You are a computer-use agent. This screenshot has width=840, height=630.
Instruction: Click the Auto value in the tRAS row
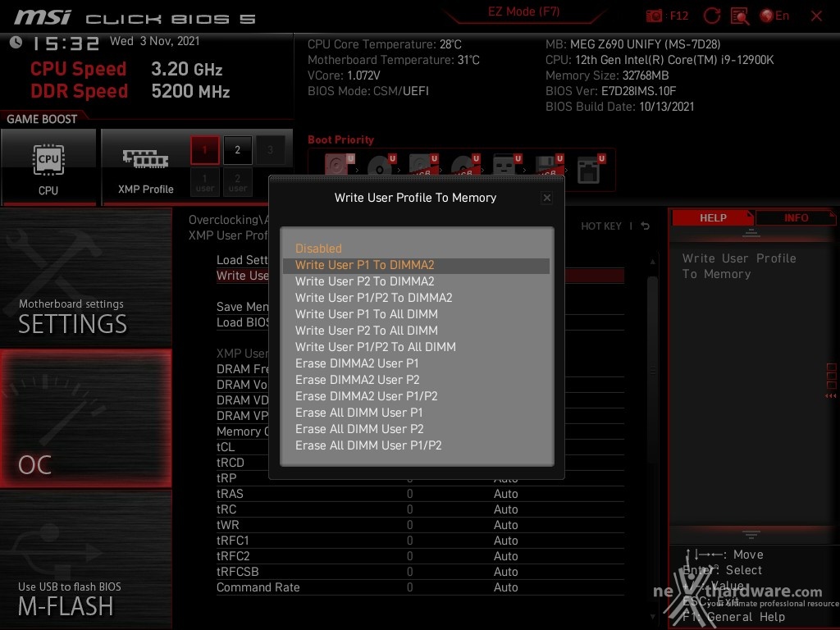(505, 494)
